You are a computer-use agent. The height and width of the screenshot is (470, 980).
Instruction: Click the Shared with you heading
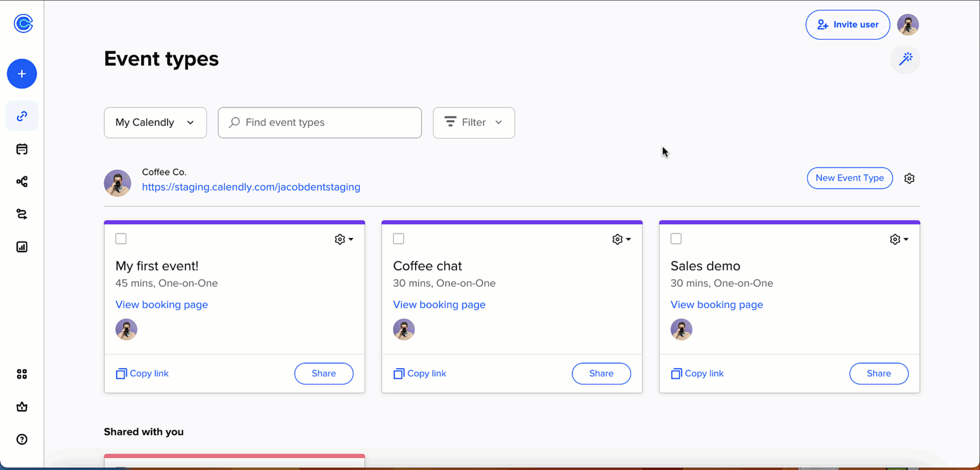pyautogui.click(x=144, y=432)
